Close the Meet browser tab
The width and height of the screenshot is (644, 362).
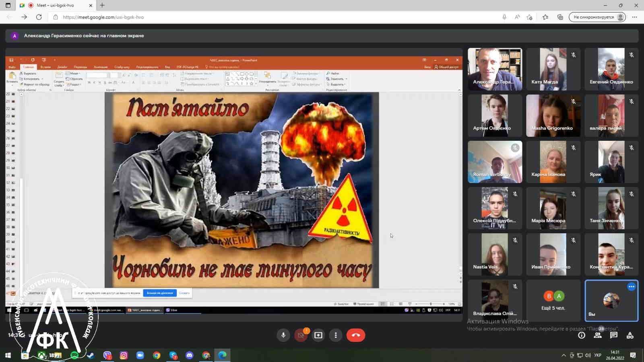click(91, 5)
